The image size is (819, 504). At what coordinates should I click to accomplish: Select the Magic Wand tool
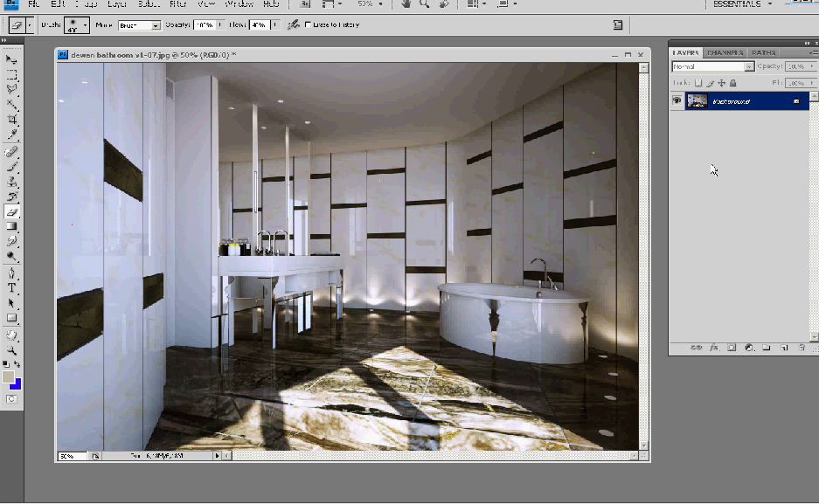pyautogui.click(x=11, y=104)
